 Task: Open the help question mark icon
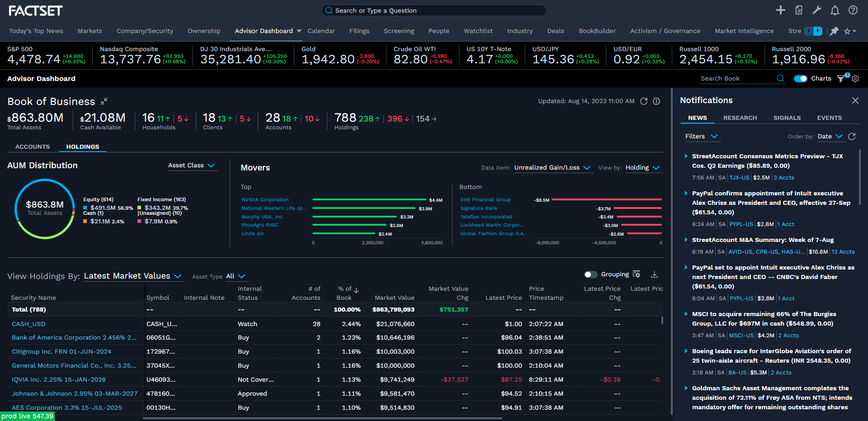pos(853,10)
